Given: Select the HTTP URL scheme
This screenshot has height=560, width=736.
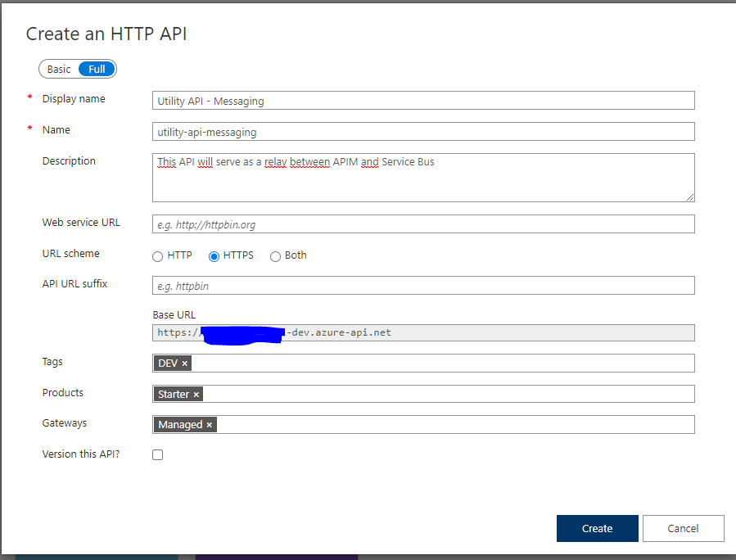Looking at the screenshot, I should click(x=158, y=256).
